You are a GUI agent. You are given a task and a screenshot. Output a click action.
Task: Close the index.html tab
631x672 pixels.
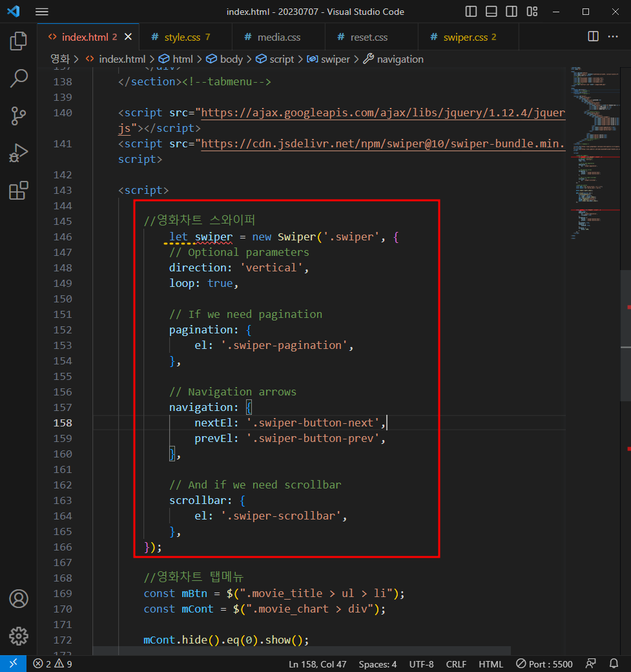(x=128, y=37)
